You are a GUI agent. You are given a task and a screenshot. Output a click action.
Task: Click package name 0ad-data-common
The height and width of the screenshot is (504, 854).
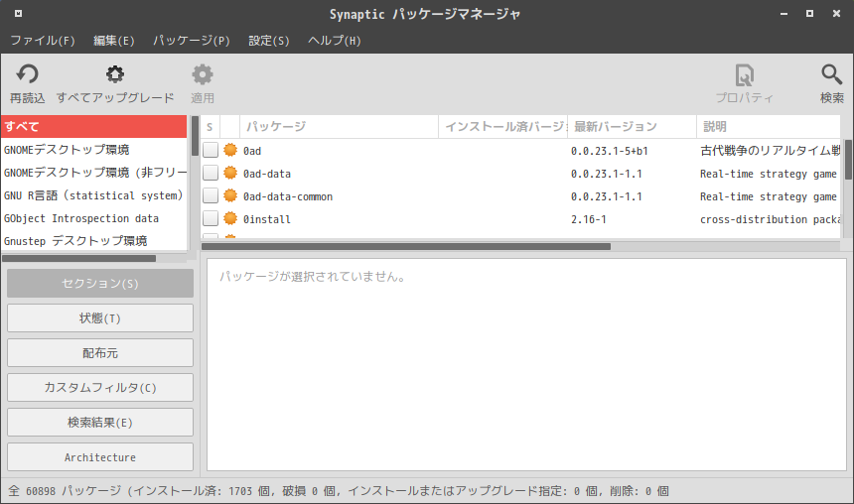pos(288,196)
